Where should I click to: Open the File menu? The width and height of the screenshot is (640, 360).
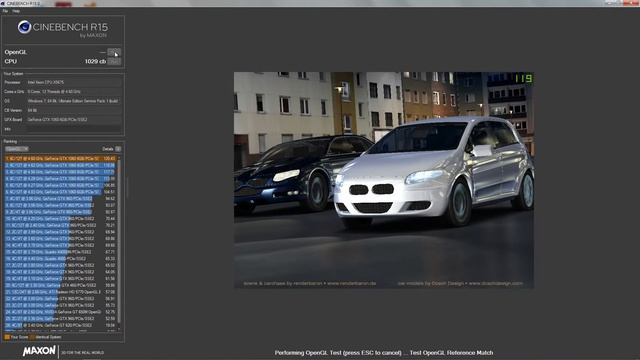coord(5,11)
